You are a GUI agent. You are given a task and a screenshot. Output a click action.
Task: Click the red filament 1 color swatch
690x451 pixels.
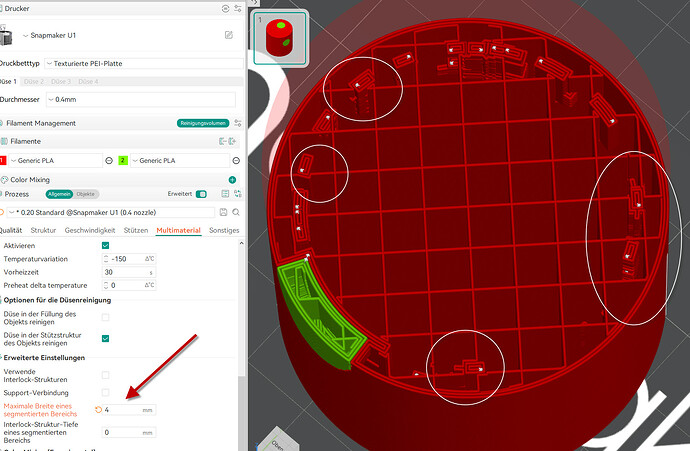[x=3, y=161]
